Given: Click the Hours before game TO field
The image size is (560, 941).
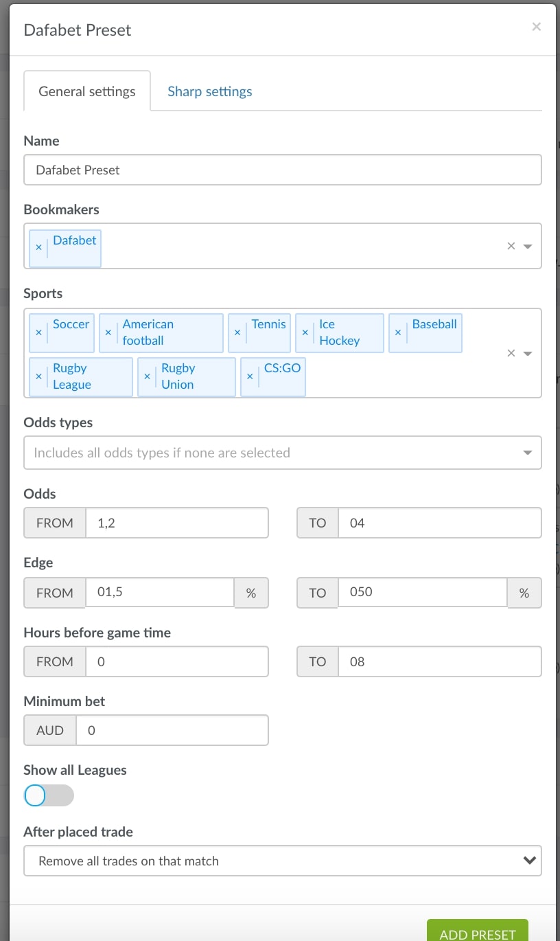Looking at the screenshot, I should 440,661.
